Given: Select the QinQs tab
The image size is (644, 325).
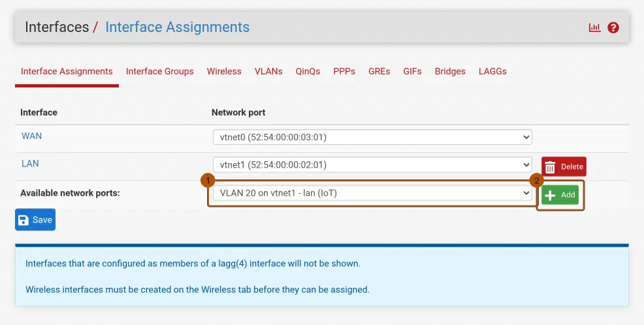Looking at the screenshot, I should click(x=308, y=71).
